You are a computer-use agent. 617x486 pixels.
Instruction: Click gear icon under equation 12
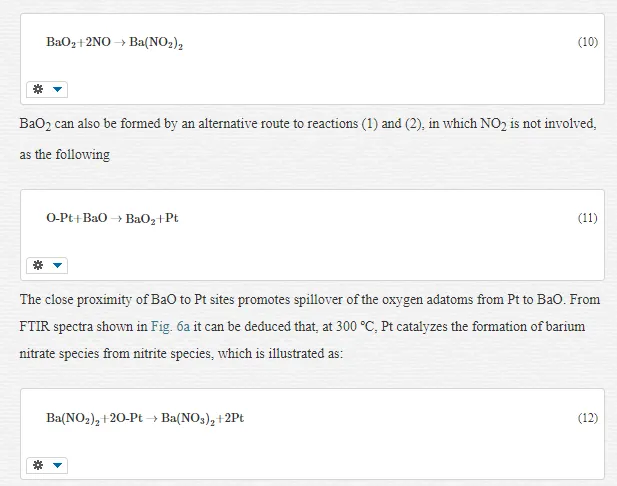point(38,465)
